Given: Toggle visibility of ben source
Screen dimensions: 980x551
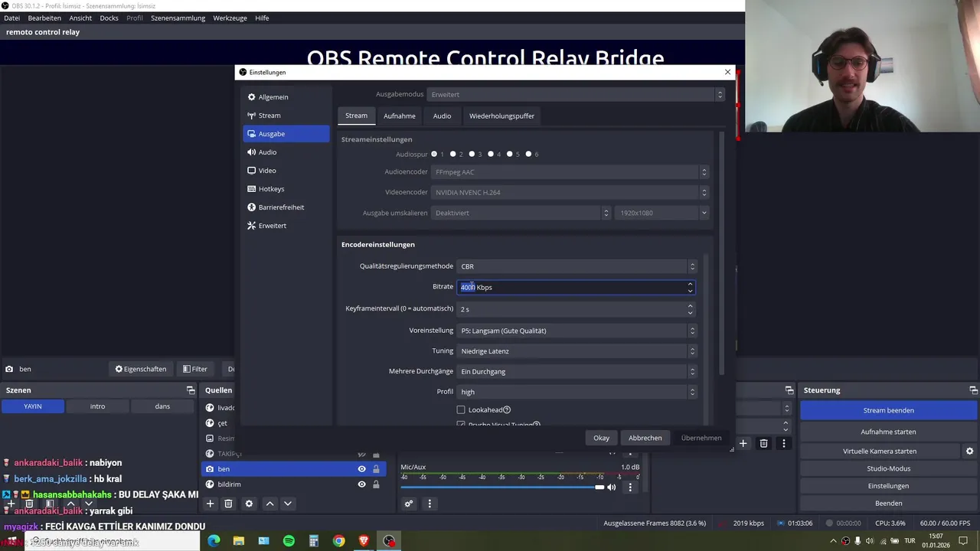Looking at the screenshot, I should point(361,469).
